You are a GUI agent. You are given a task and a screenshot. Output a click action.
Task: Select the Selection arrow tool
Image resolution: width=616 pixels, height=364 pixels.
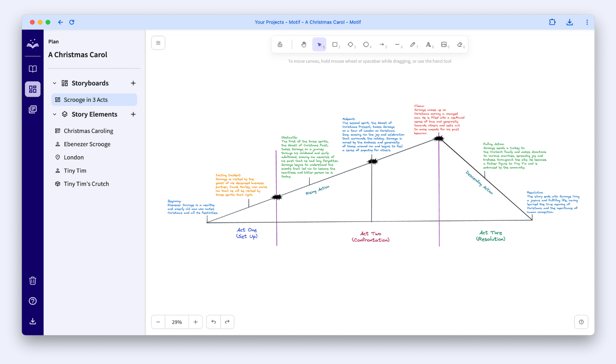[319, 44]
